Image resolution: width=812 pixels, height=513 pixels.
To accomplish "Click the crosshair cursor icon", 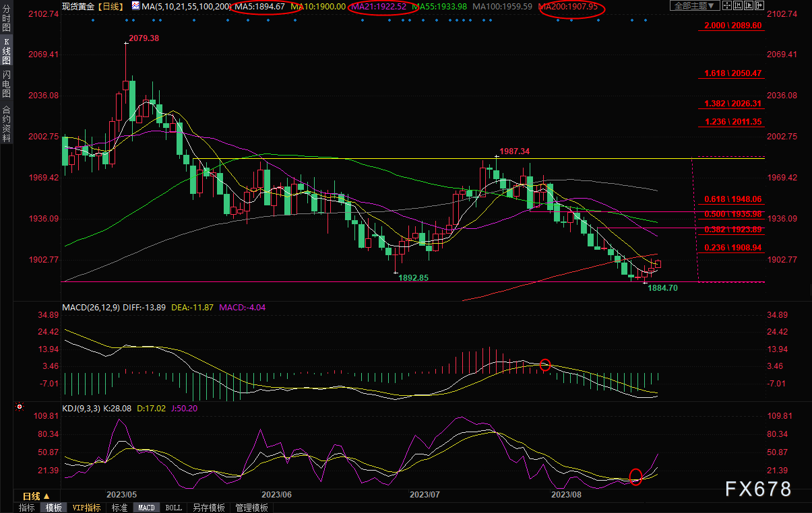I will [728, 6].
